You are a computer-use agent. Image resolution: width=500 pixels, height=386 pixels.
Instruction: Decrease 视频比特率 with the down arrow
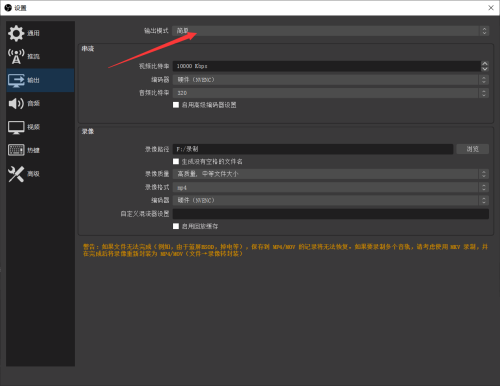[485, 69]
